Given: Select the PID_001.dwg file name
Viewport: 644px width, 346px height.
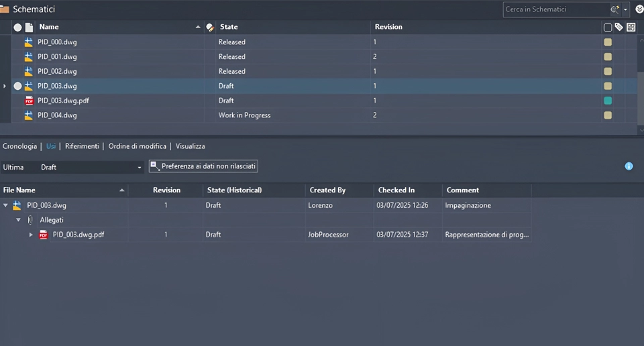Looking at the screenshot, I should pos(57,56).
